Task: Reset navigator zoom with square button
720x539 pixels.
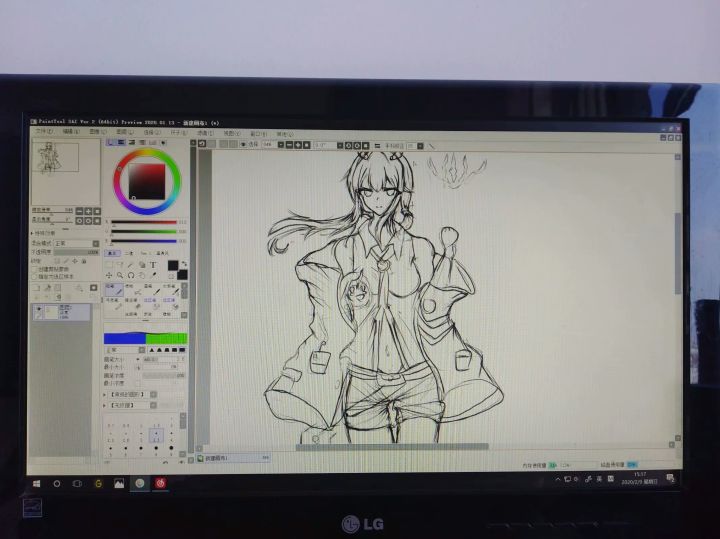Action: (x=97, y=211)
